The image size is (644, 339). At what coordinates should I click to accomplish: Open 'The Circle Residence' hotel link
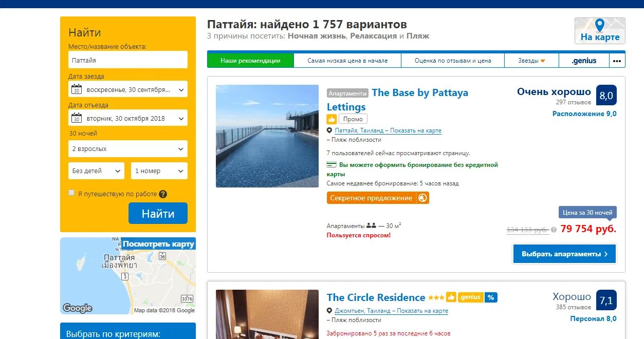376,297
